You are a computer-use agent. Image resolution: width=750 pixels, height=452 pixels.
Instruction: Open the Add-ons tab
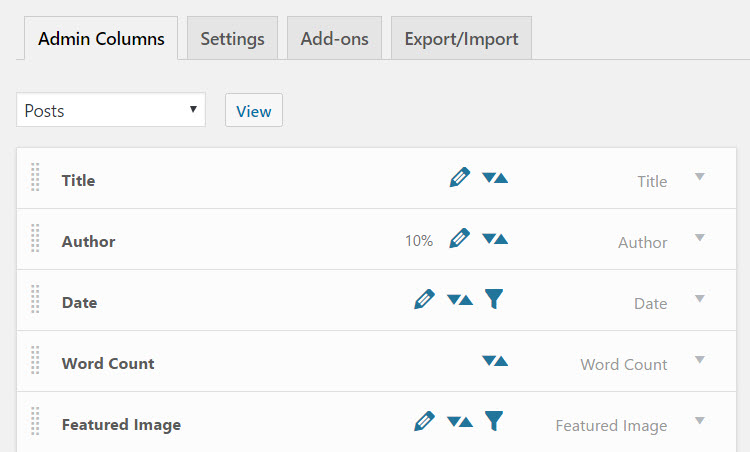click(334, 38)
